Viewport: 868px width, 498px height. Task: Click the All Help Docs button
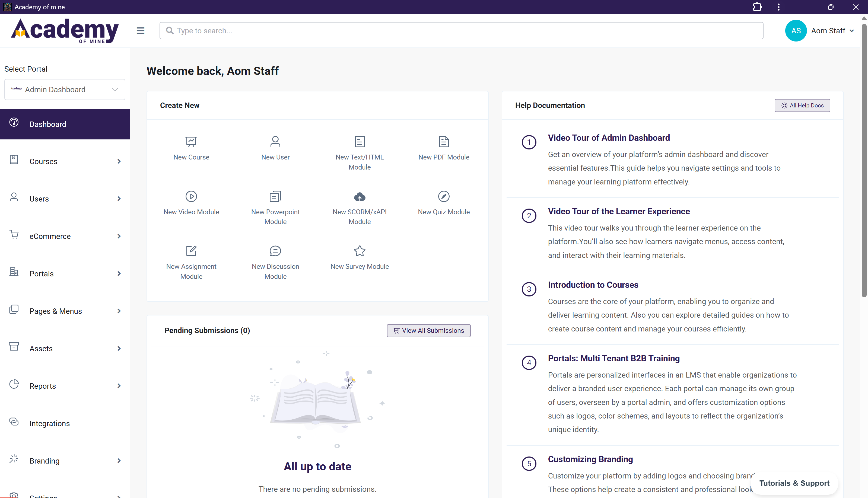coord(802,105)
